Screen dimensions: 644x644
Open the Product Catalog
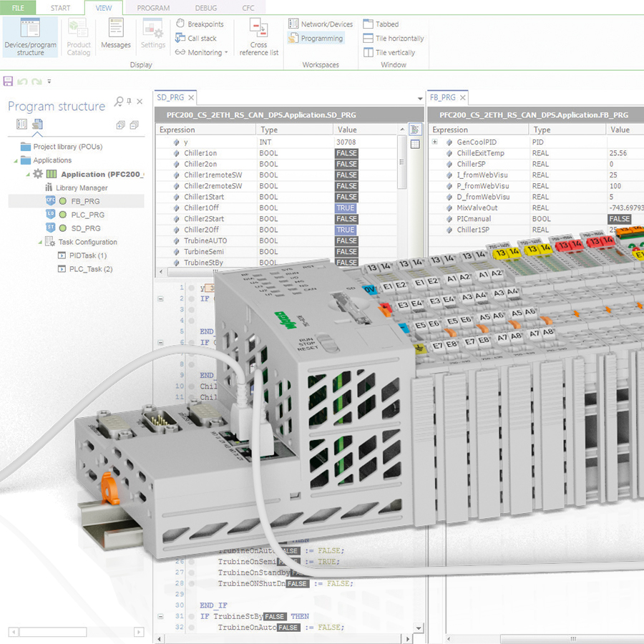tap(78, 37)
